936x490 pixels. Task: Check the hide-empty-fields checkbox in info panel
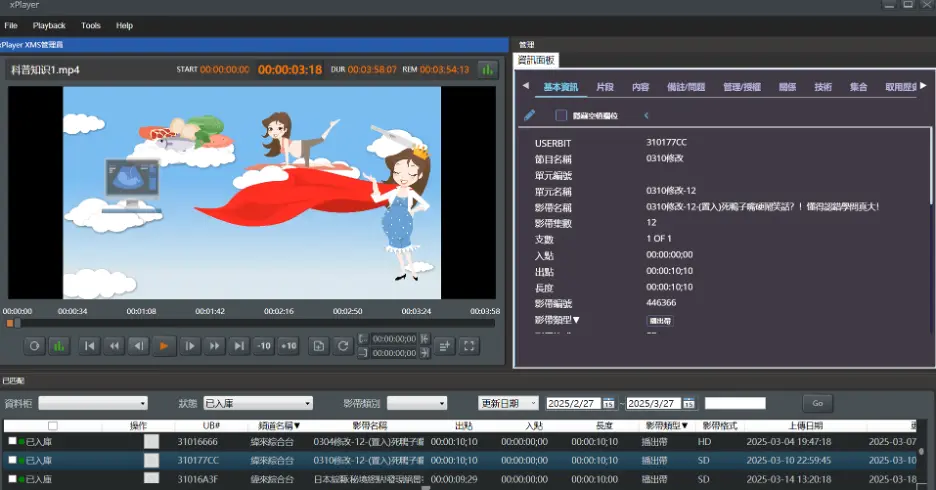click(561, 115)
